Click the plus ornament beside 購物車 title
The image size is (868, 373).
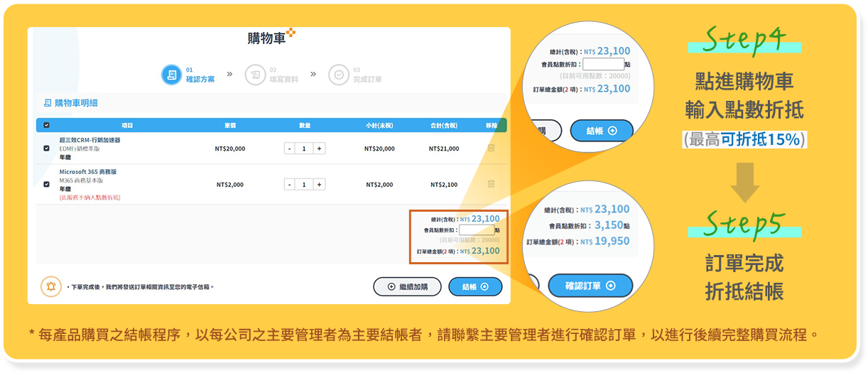291,33
